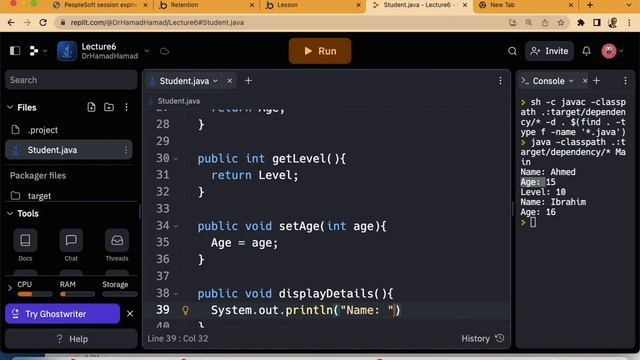Open the Student.java tab dropdown chevron

[216, 81]
